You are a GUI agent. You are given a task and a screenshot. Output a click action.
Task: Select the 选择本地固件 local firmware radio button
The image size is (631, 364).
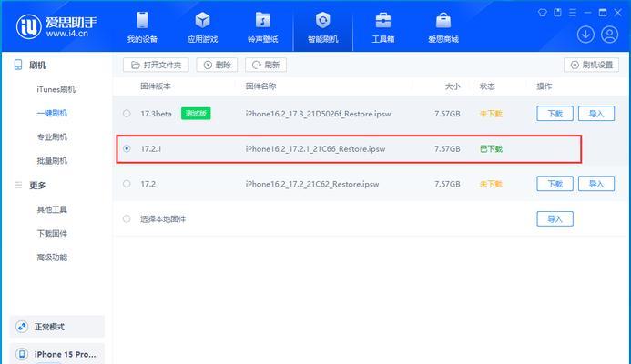(x=127, y=218)
